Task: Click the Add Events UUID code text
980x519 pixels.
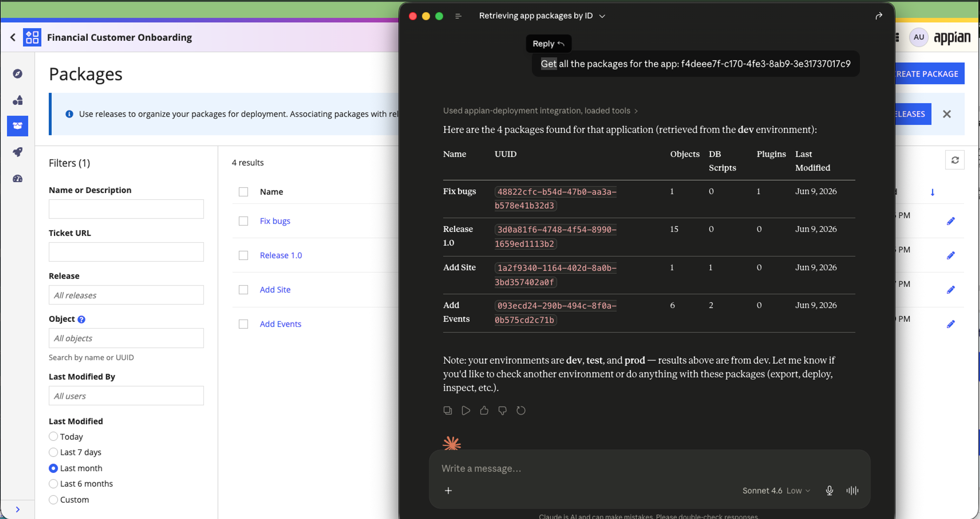Action: coord(555,313)
